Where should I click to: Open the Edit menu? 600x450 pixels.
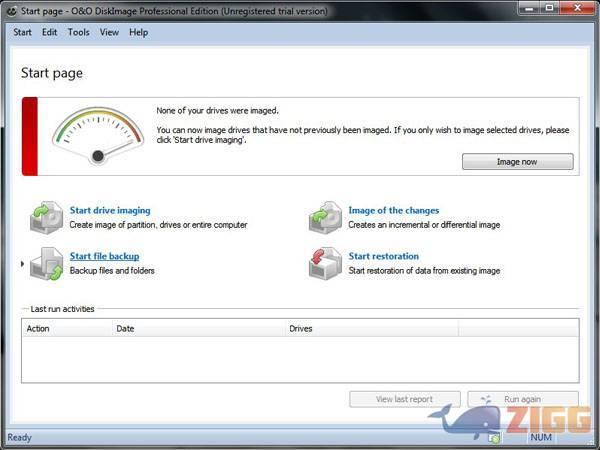click(x=49, y=33)
